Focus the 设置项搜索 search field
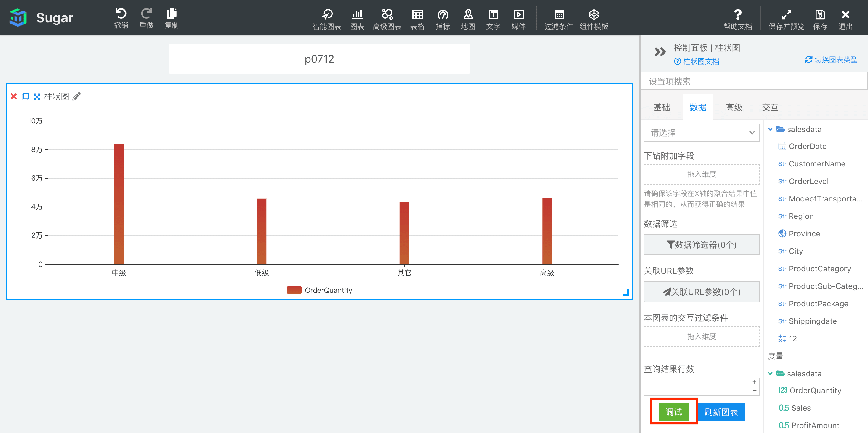868x433 pixels. (754, 81)
